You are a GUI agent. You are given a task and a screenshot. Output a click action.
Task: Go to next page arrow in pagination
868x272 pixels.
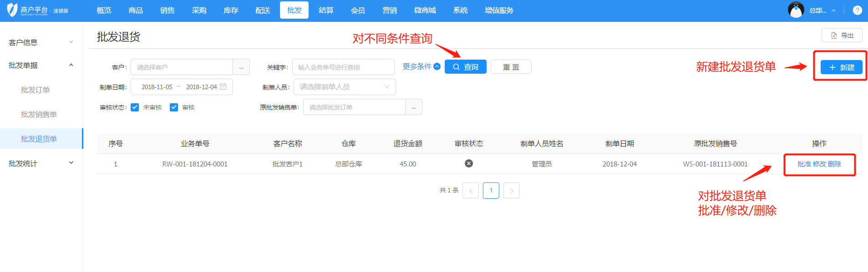click(512, 191)
